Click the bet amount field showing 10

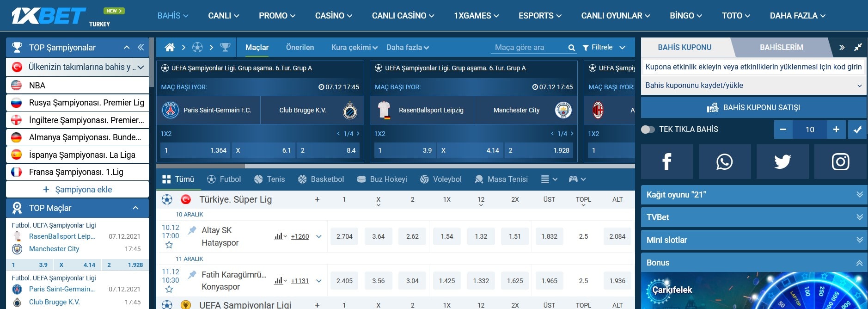(810, 130)
